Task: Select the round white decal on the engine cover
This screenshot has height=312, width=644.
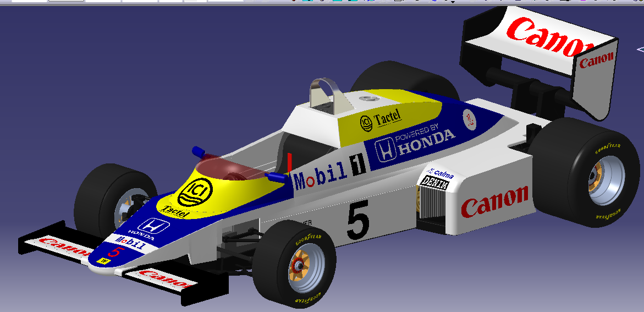Action: pyautogui.click(x=470, y=120)
